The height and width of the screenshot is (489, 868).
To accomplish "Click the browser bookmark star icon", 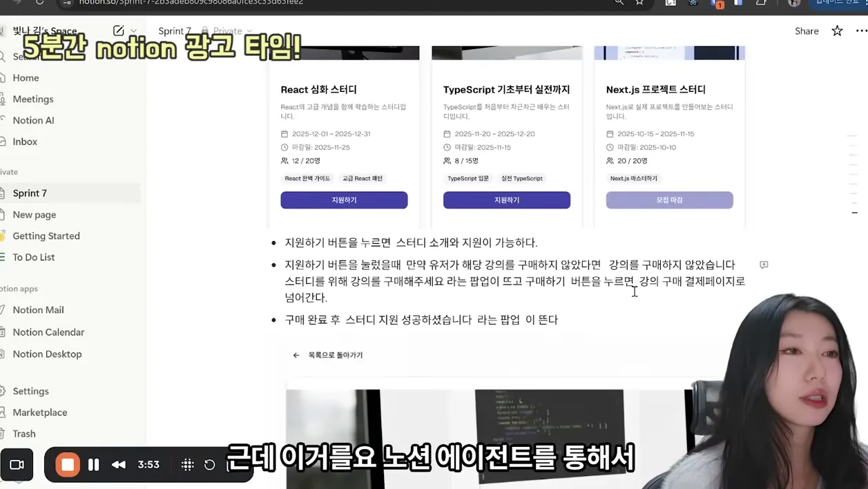I will point(639,3).
